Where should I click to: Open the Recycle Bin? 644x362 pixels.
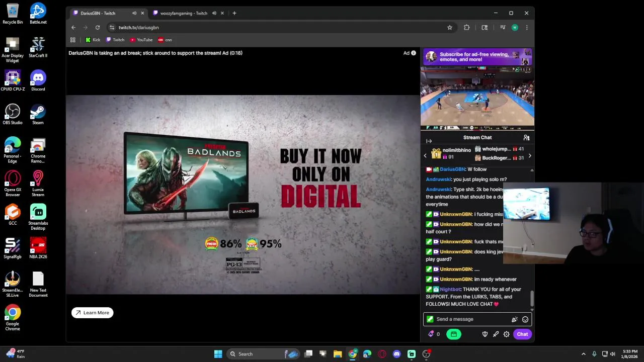pyautogui.click(x=13, y=14)
